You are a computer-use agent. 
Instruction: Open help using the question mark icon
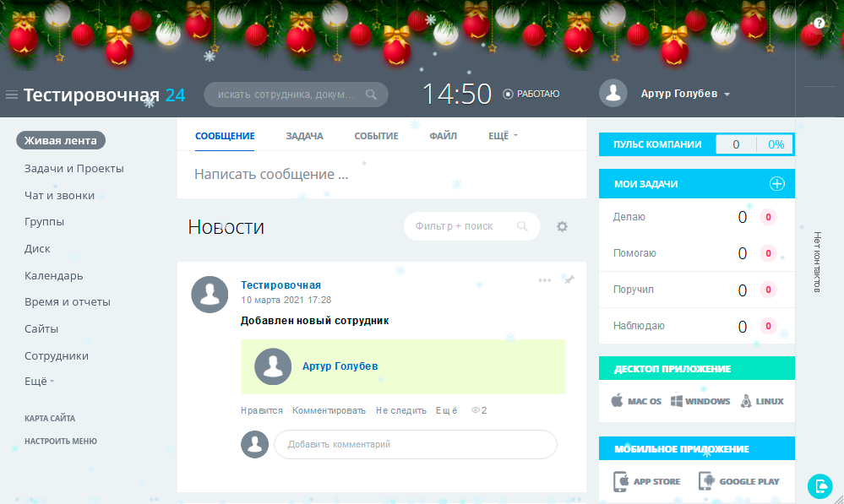pyautogui.click(x=818, y=23)
